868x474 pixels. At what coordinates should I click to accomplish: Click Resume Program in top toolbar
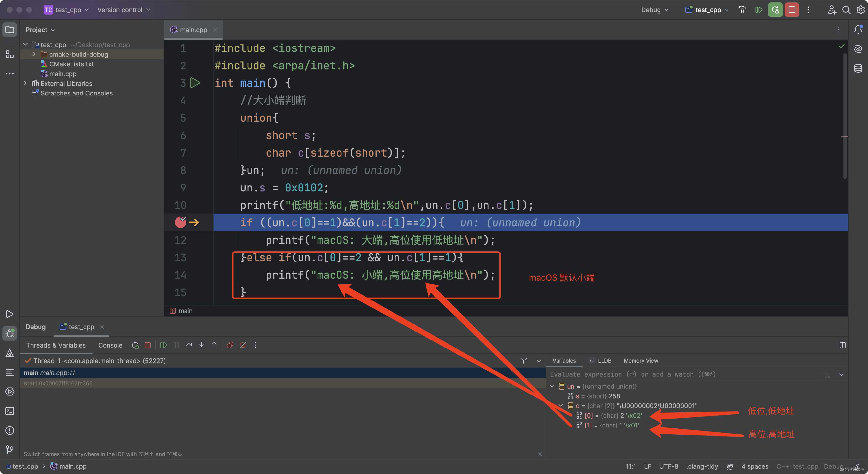point(759,10)
